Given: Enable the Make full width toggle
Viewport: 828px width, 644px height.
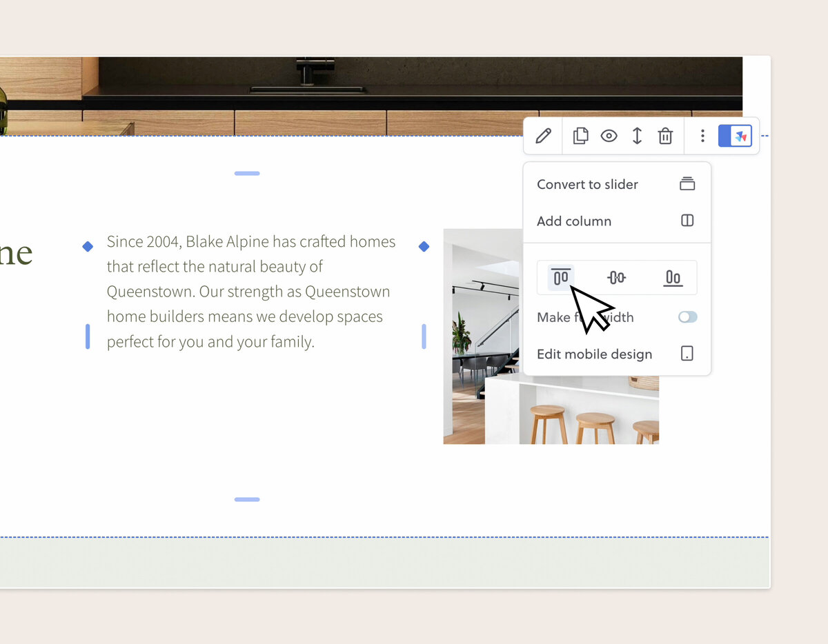Looking at the screenshot, I should pos(687,316).
